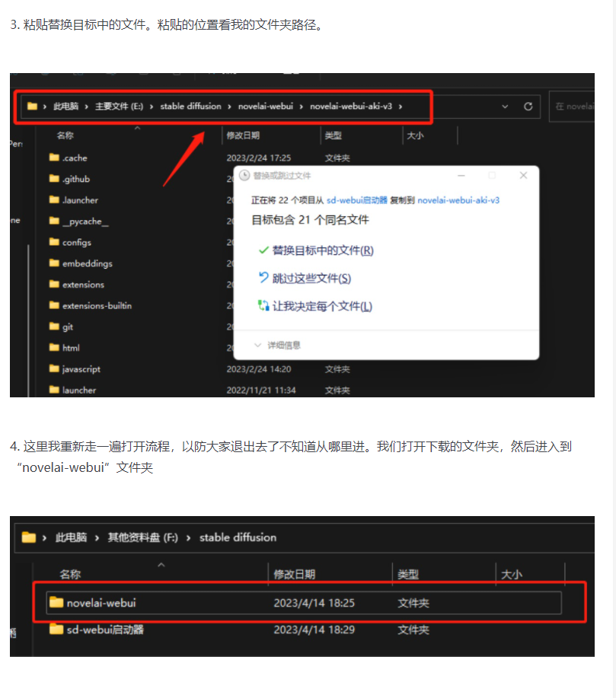Click the sd-webui启动器 source link in the dialog
Viewport: 616px width, 698px height.
pyautogui.click(x=357, y=200)
